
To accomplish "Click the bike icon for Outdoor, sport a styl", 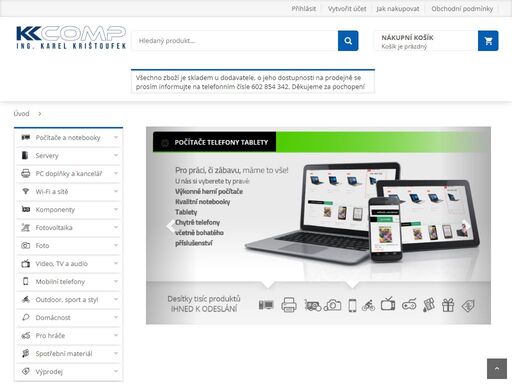I will [x=26, y=299].
